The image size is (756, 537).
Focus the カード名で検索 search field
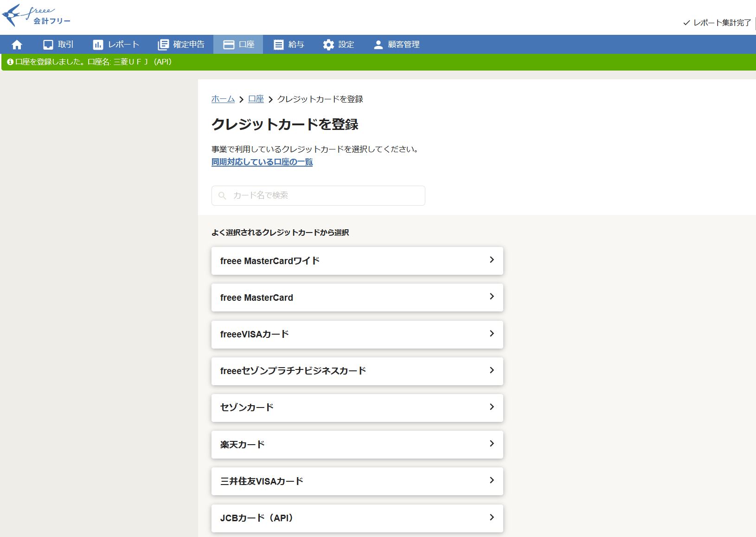coord(318,195)
